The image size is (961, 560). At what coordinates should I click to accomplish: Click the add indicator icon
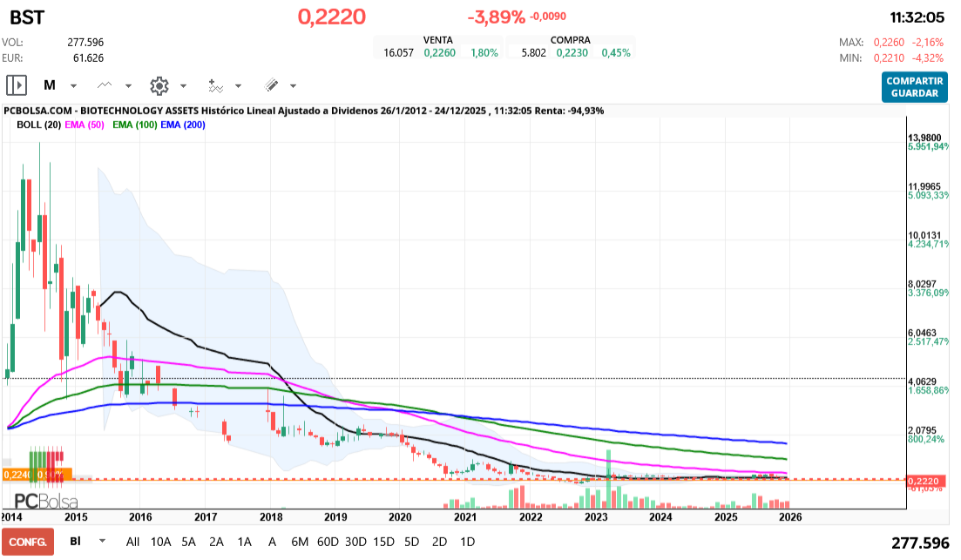tap(215, 85)
